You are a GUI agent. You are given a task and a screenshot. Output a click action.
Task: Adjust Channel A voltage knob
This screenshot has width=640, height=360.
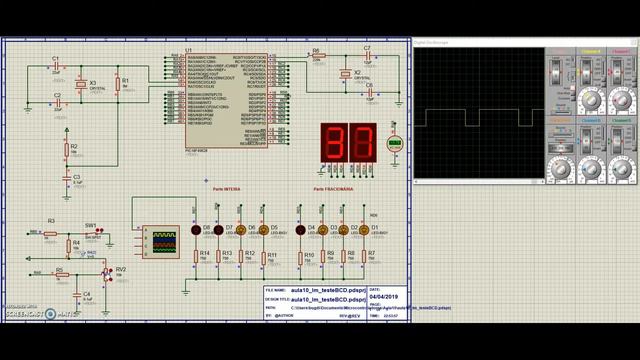pos(591,100)
